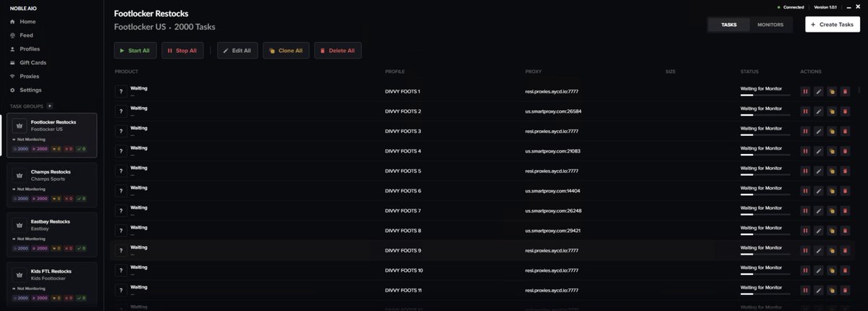
Task: Click Delete All button
Action: [338, 51]
